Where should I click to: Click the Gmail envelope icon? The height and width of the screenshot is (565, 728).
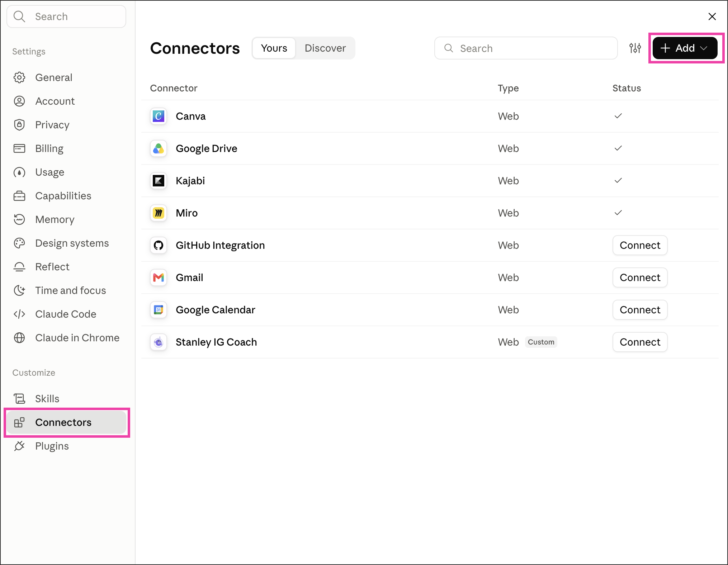pyautogui.click(x=159, y=277)
